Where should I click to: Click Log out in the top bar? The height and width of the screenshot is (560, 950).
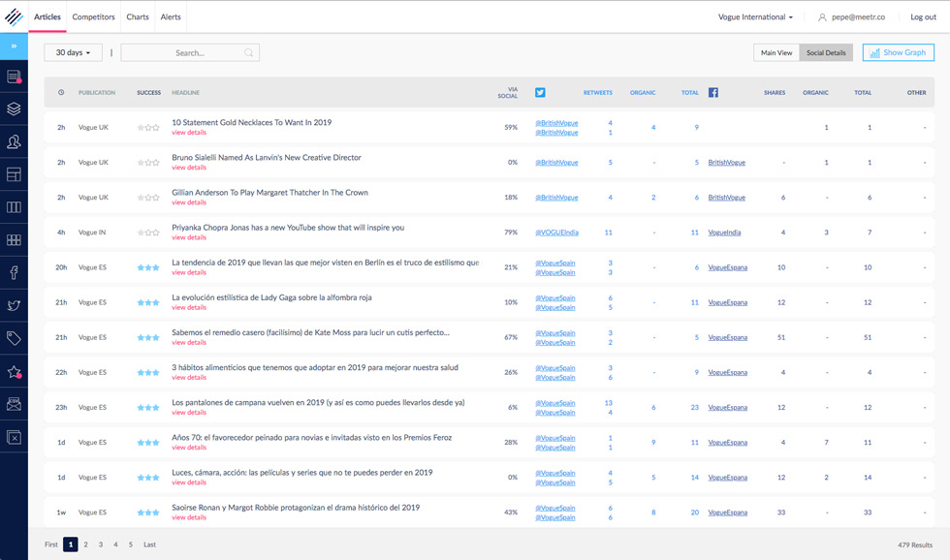pos(923,16)
